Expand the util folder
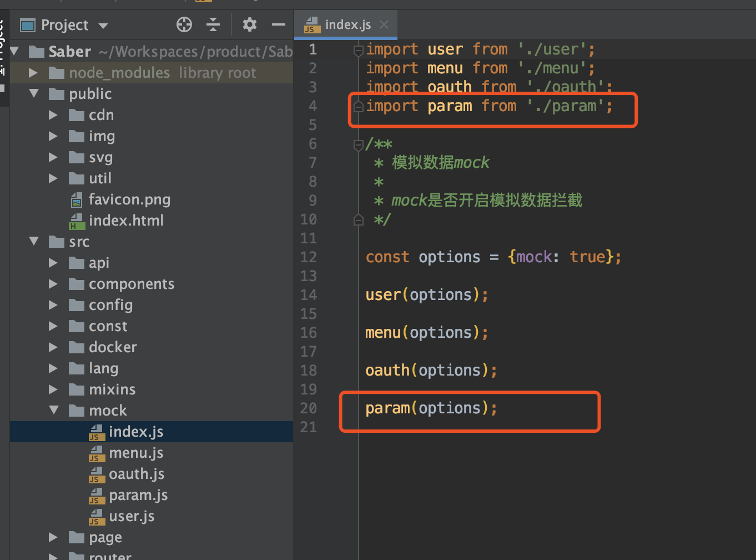The width and height of the screenshot is (756, 560). (53, 178)
